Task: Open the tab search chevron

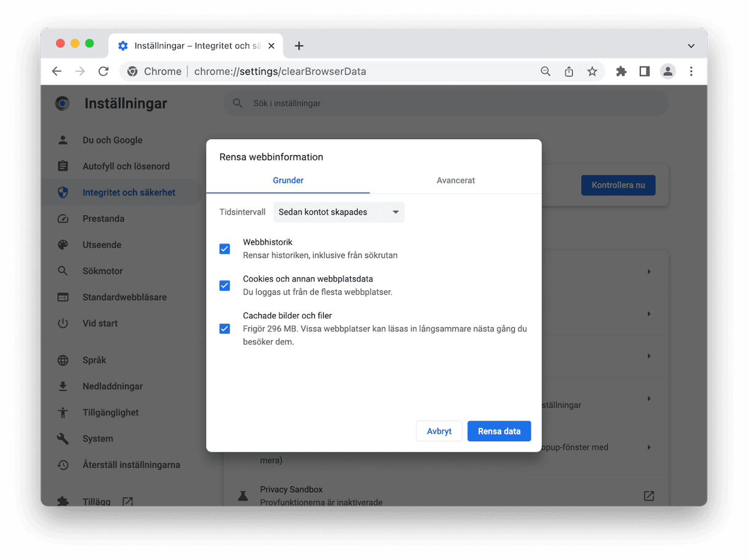Action: tap(691, 46)
